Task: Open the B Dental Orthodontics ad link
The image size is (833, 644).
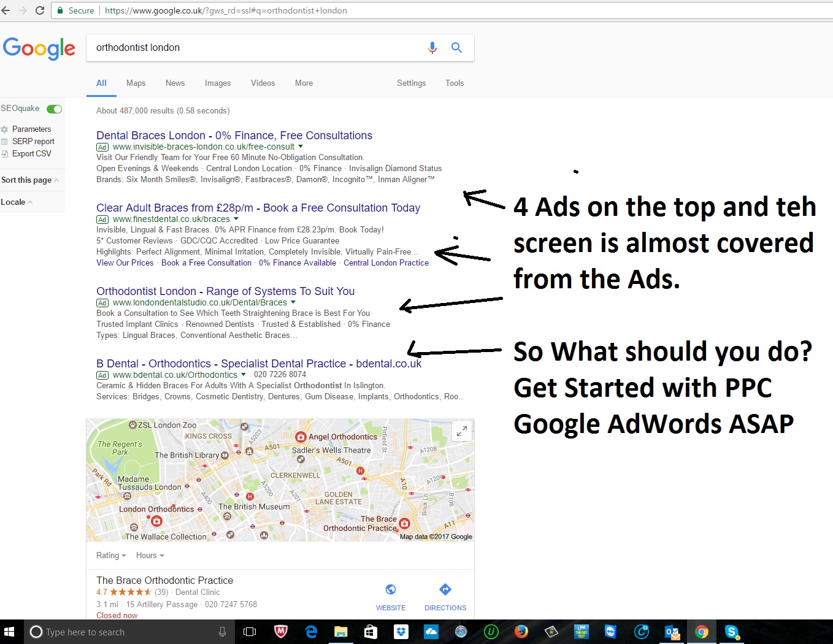Action: [259, 364]
